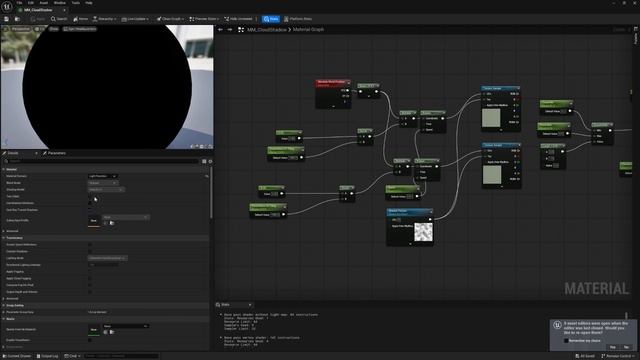Open the Clean Graph dropdown
The width and height of the screenshot is (640, 360).
[x=170, y=19]
